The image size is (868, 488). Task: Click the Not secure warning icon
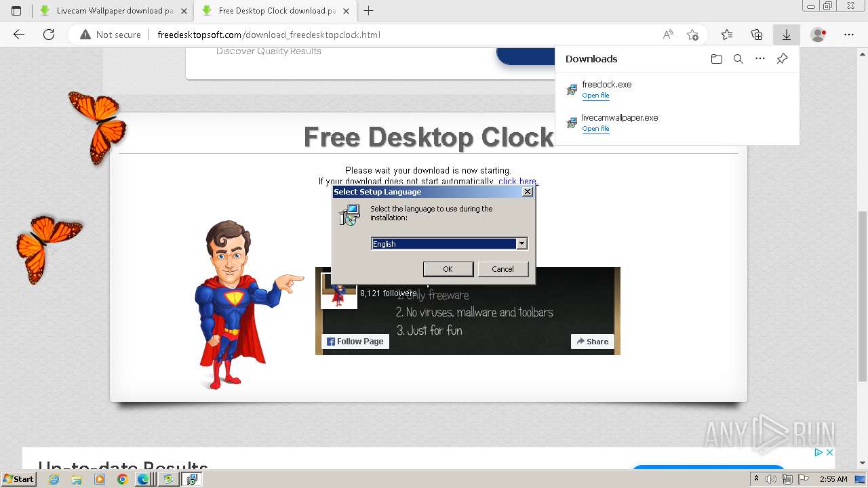[x=85, y=35]
